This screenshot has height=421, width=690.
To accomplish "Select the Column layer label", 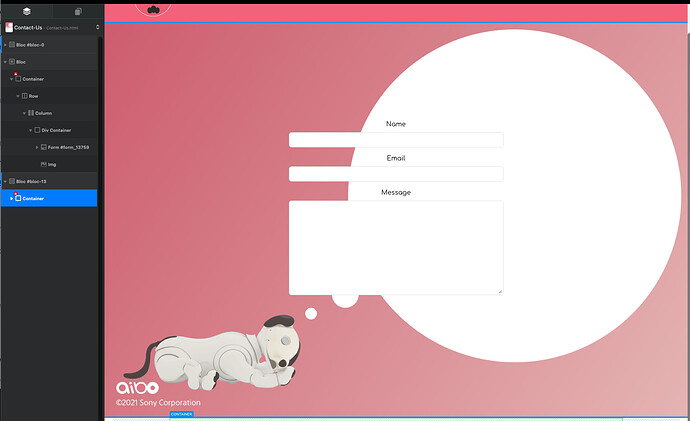I will coord(44,113).
